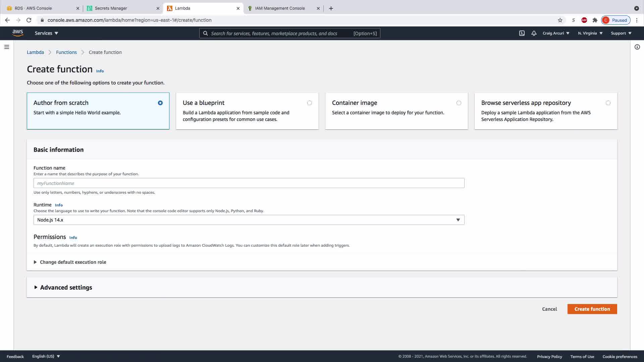Switch to the Secrets Manager tab
Screen dimensions: 644x362
[x=111, y=8]
